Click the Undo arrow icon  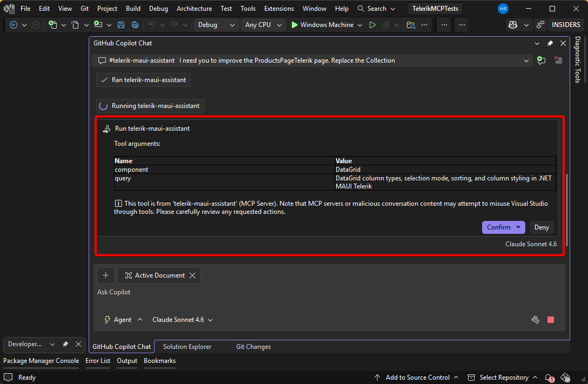pos(152,25)
